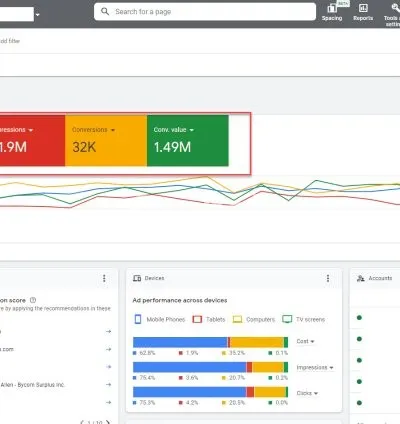
Task: Click the Cost devices bar
Action: tap(210, 342)
